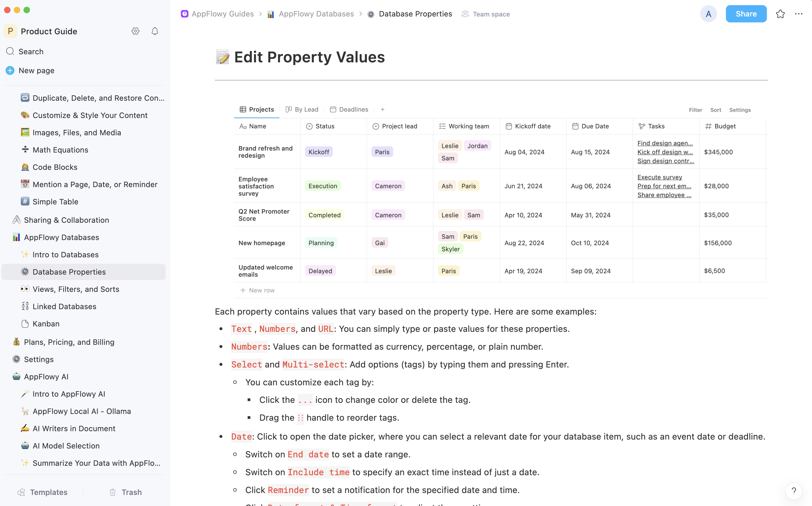The image size is (812, 506).
Task: Click the Share button
Action: coord(746,14)
